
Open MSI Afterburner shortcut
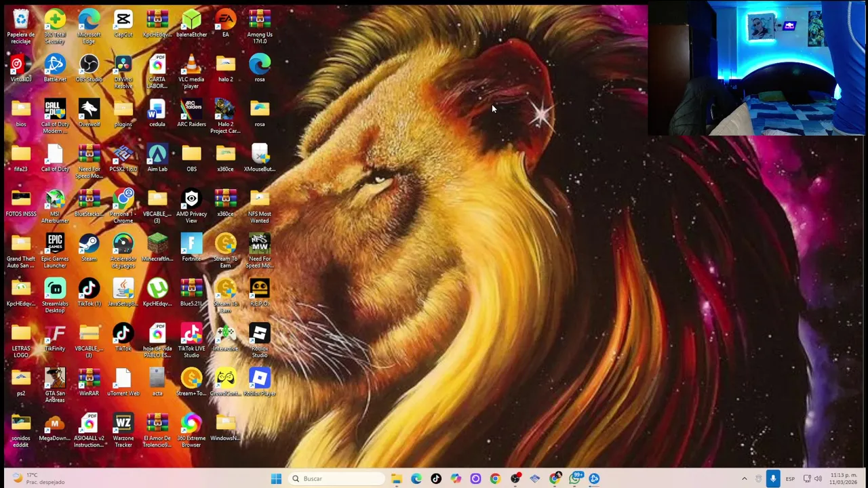55,206
